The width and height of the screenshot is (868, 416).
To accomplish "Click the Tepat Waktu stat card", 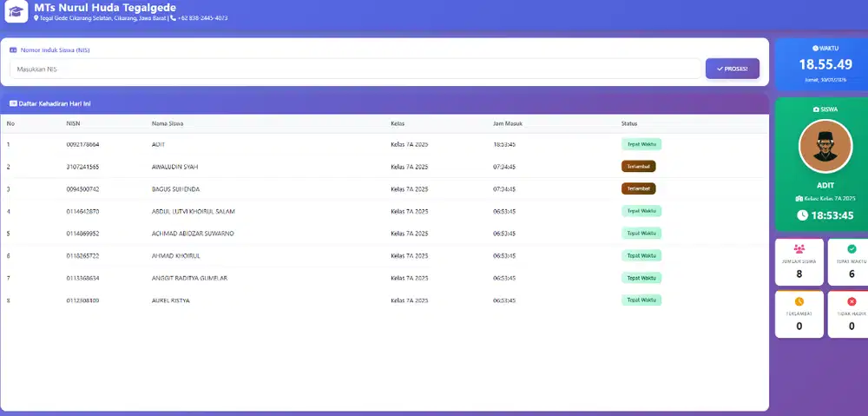I will tap(849, 262).
